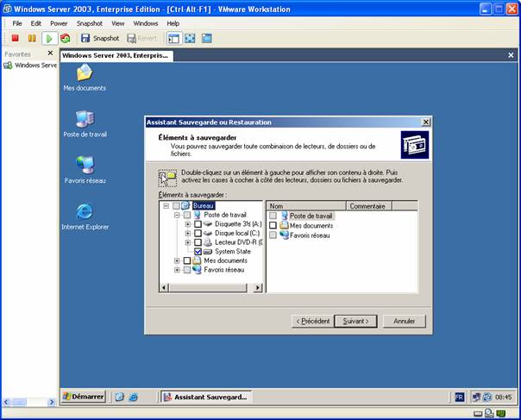Open the Snapshot menu
The image size is (521, 420).
90,23
